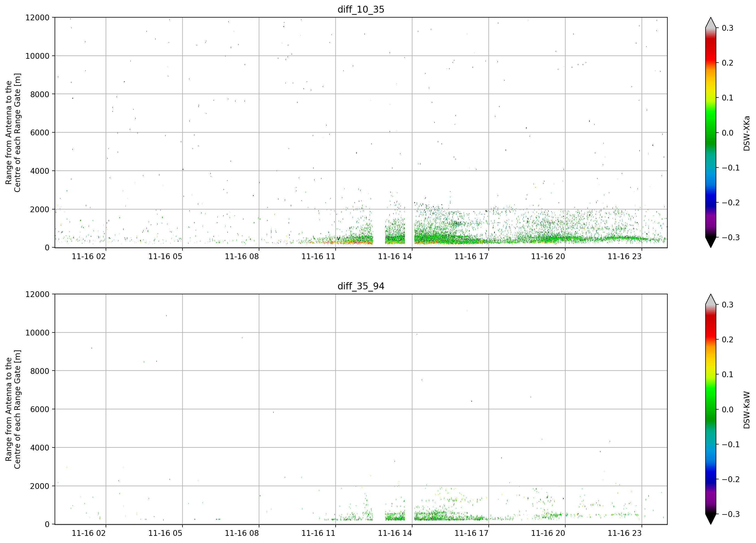The height and width of the screenshot is (543, 756).
Task: Click the 11-16 11 label under diff_35_94
Action: coord(318,533)
